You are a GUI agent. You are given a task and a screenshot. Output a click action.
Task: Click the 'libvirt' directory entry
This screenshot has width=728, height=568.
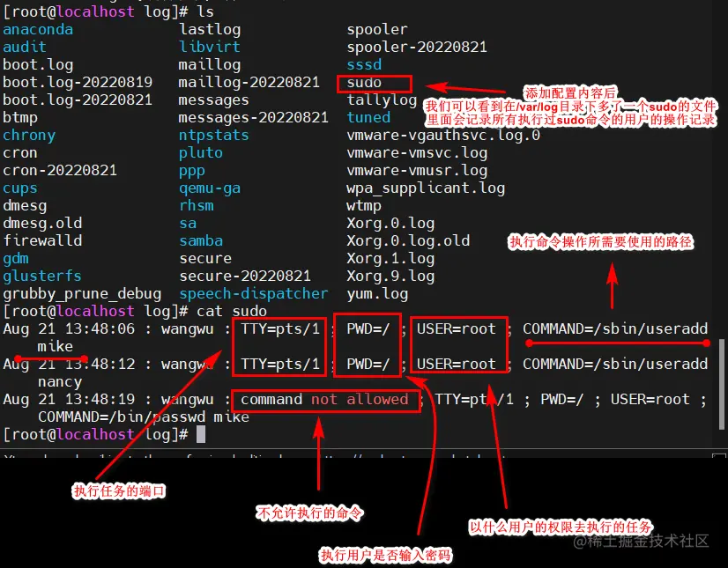210,47
